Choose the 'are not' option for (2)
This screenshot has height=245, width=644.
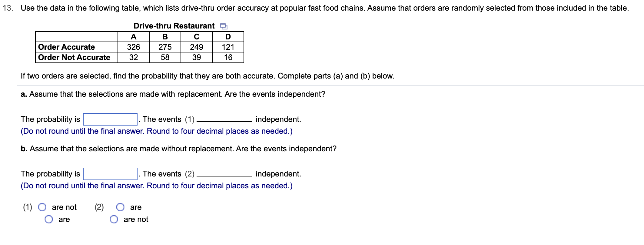click(x=114, y=219)
